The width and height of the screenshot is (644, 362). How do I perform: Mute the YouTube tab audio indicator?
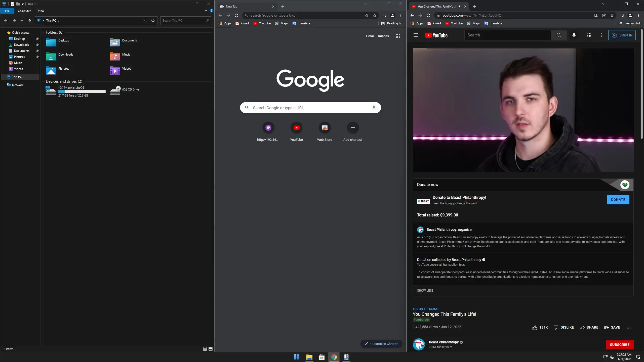click(x=460, y=7)
